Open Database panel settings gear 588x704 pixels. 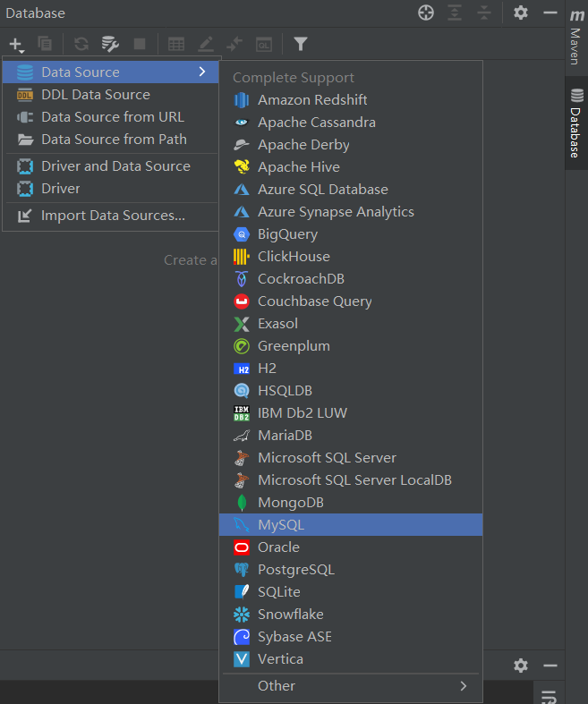(x=521, y=13)
